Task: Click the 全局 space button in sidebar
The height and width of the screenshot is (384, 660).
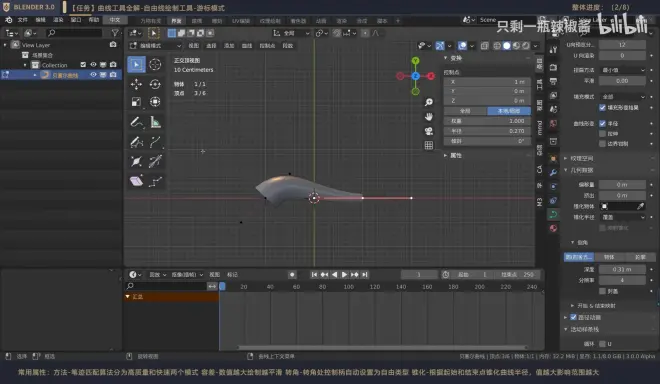Action: 465,111
